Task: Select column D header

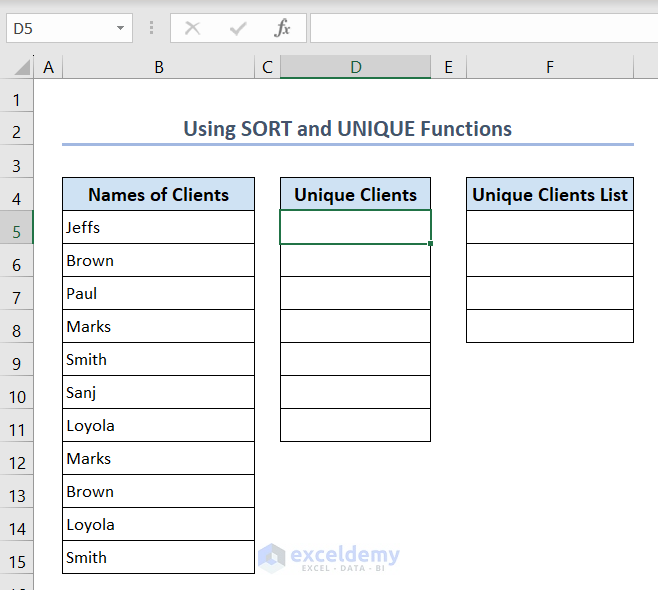Action: 355,67
